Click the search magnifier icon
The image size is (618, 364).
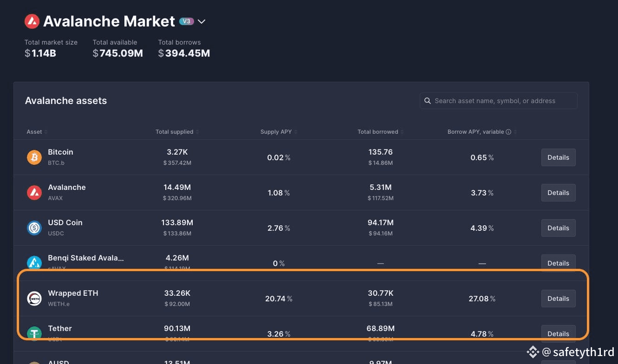[x=428, y=101]
